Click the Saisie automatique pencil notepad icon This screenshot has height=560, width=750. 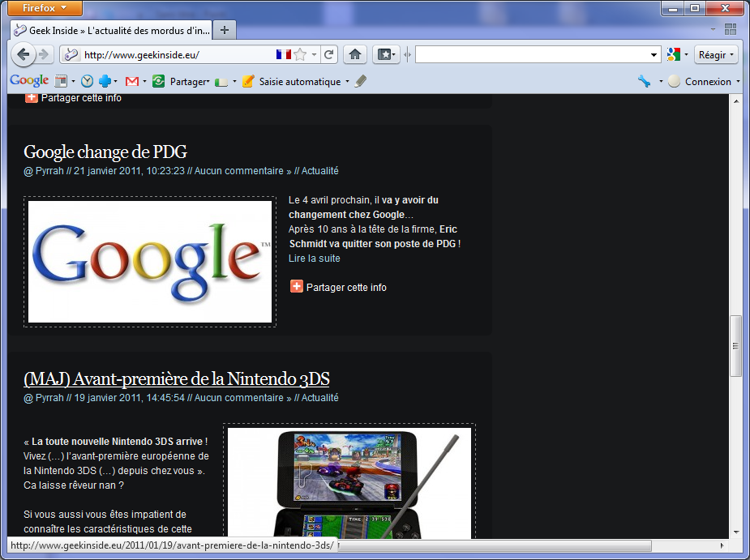point(248,81)
